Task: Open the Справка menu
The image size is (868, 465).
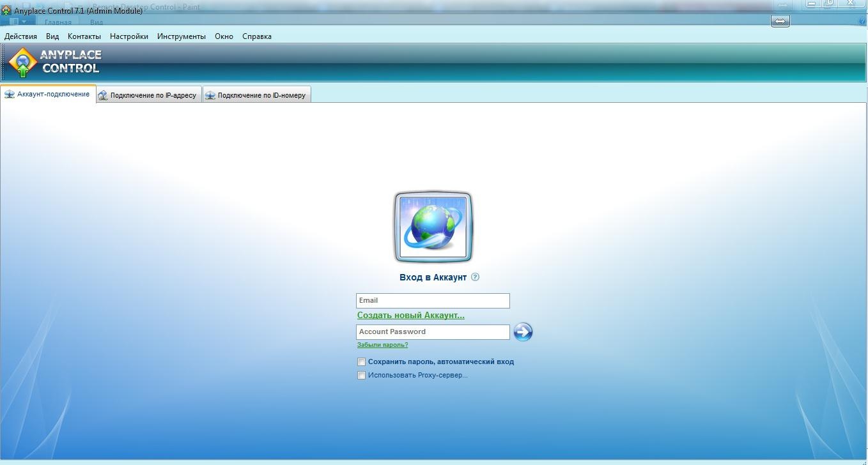Action: (x=257, y=36)
